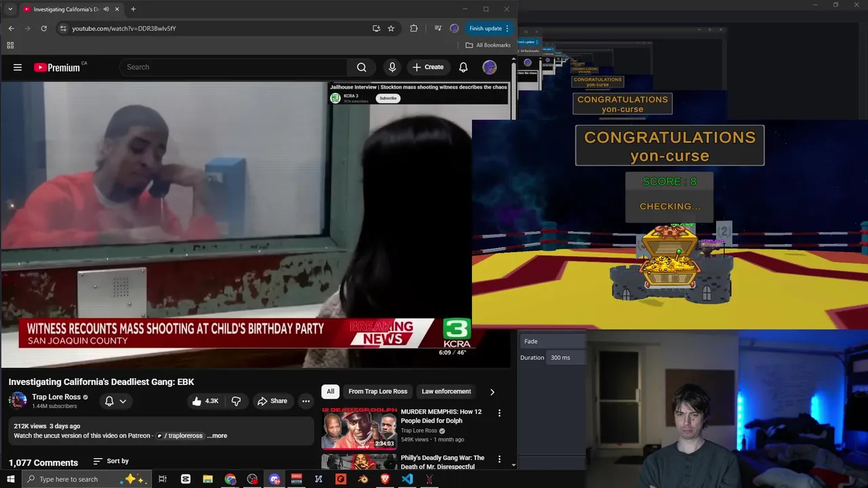Open Chrome menu beside Finish update

(507, 28)
